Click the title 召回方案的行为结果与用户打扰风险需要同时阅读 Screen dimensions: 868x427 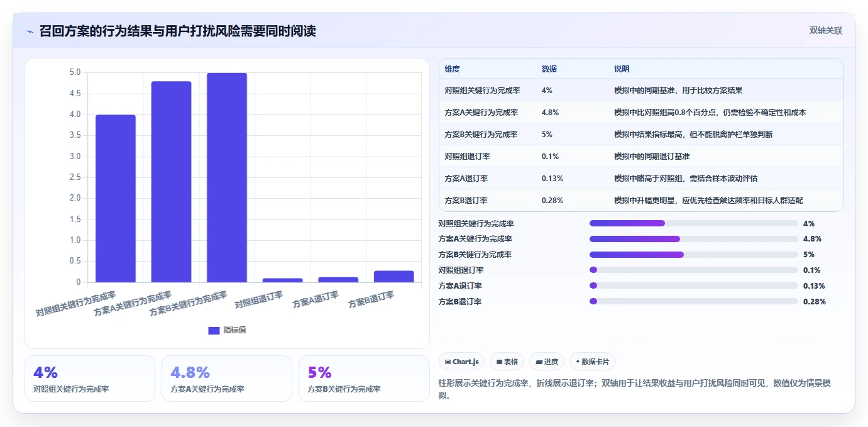coord(177,31)
